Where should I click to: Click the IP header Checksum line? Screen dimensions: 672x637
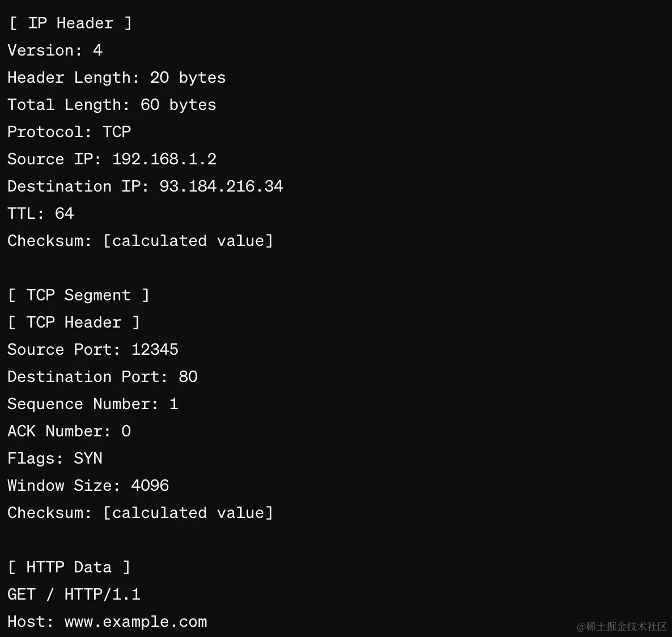click(140, 241)
